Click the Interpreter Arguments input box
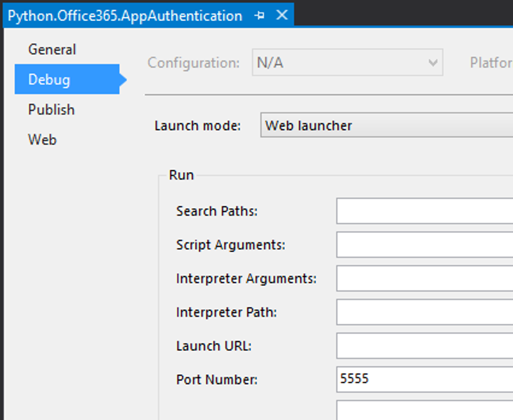The image size is (513, 420). pyautogui.click(x=424, y=279)
